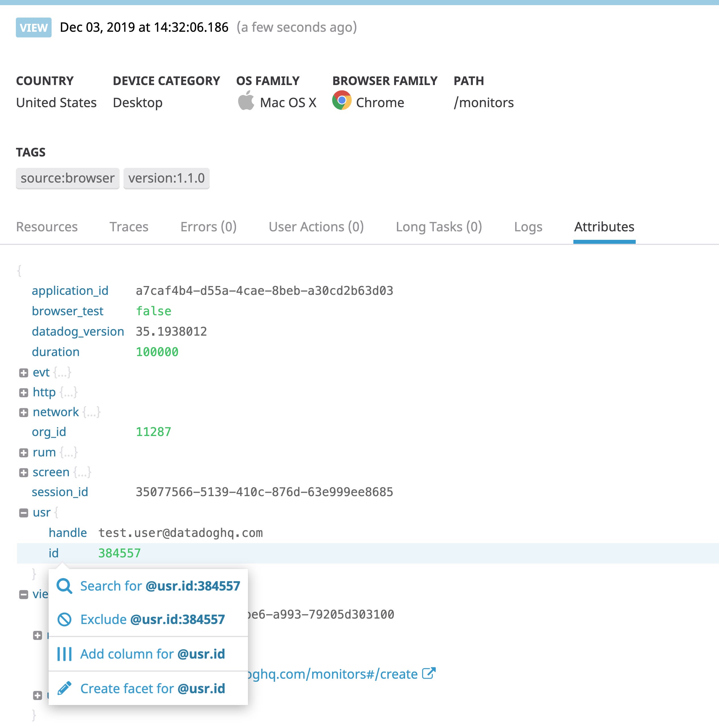Viewport: 719px width, 728px height.
Task: Open the external link icon beside monitors create URL
Action: coord(429,673)
